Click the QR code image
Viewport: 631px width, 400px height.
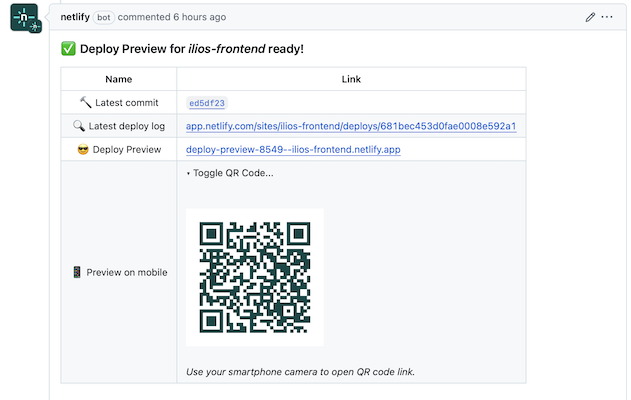tap(255, 277)
